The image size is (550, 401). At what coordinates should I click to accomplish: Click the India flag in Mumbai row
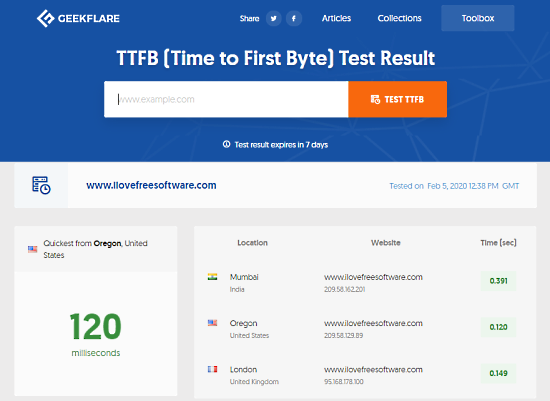pyautogui.click(x=213, y=277)
